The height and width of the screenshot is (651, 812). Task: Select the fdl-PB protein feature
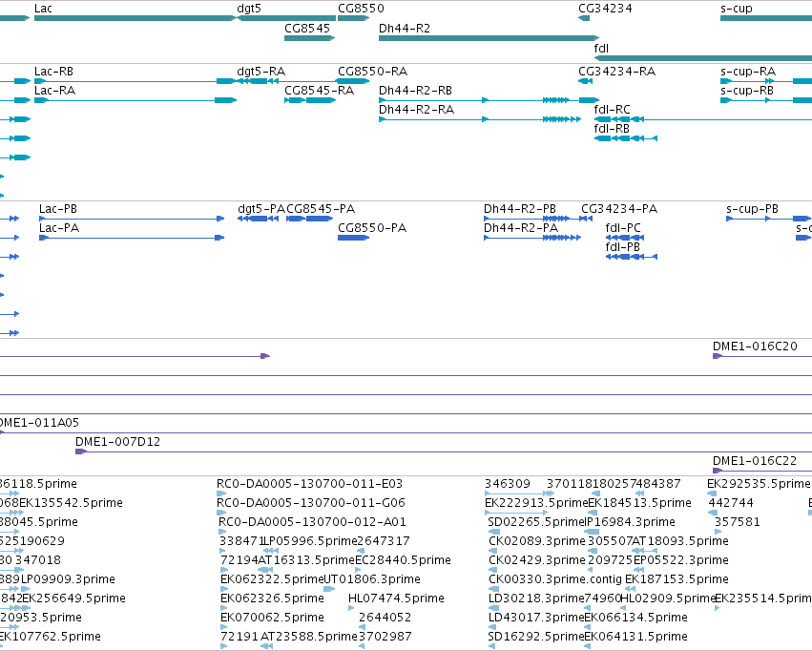[x=632, y=257]
